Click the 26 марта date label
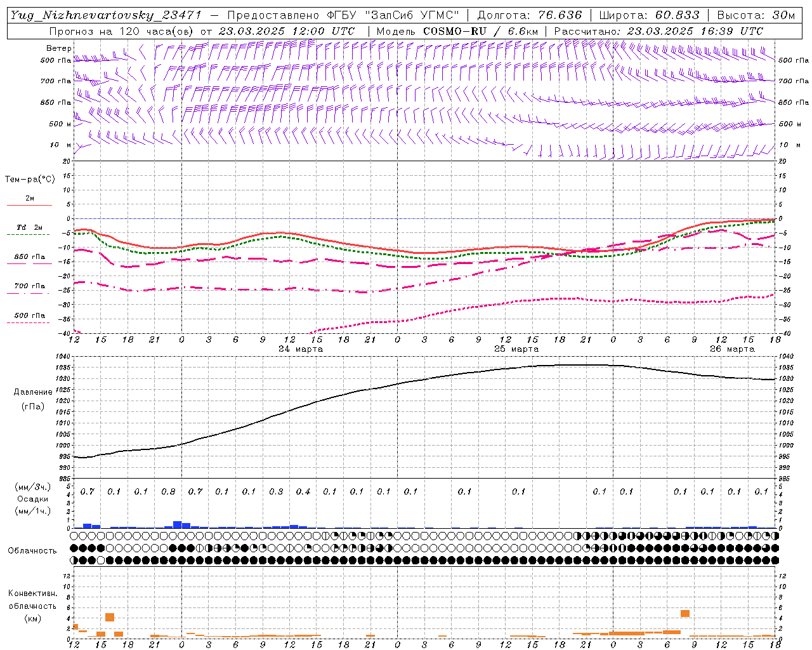This screenshot has height=650, width=812. 732,349
